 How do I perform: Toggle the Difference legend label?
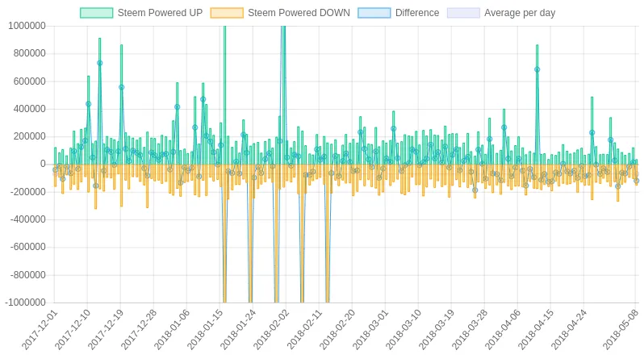click(x=417, y=13)
